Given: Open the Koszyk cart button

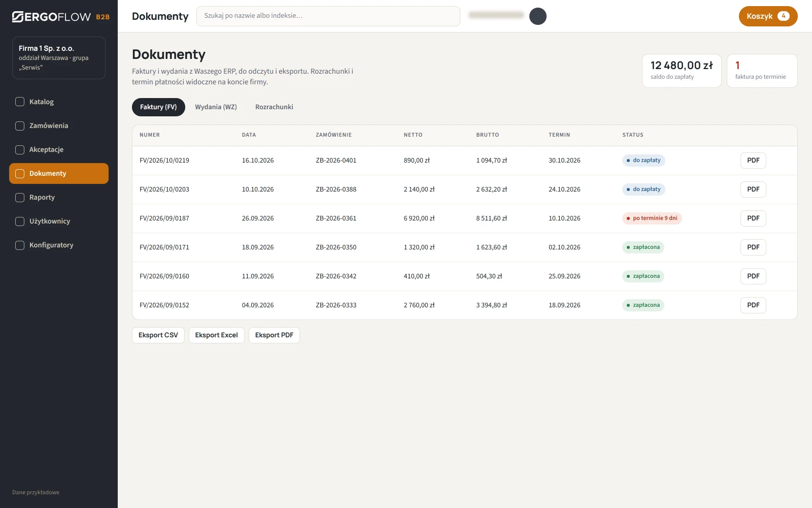Looking at the screenshot, I should 768,16.
